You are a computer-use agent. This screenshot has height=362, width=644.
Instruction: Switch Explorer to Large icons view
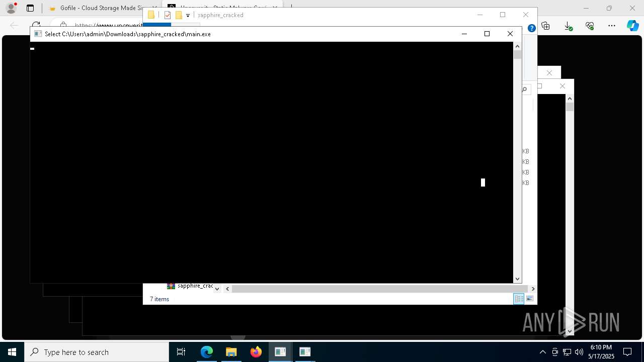click(529, 299)
